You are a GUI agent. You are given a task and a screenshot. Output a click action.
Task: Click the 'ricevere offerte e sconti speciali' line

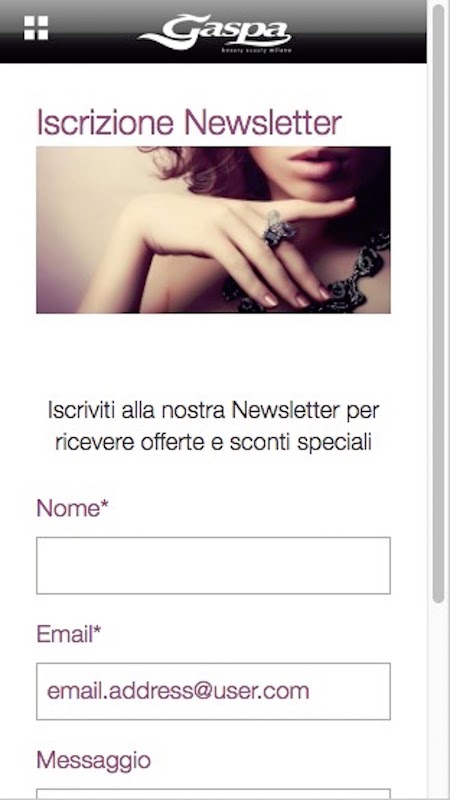pos(213,442)
